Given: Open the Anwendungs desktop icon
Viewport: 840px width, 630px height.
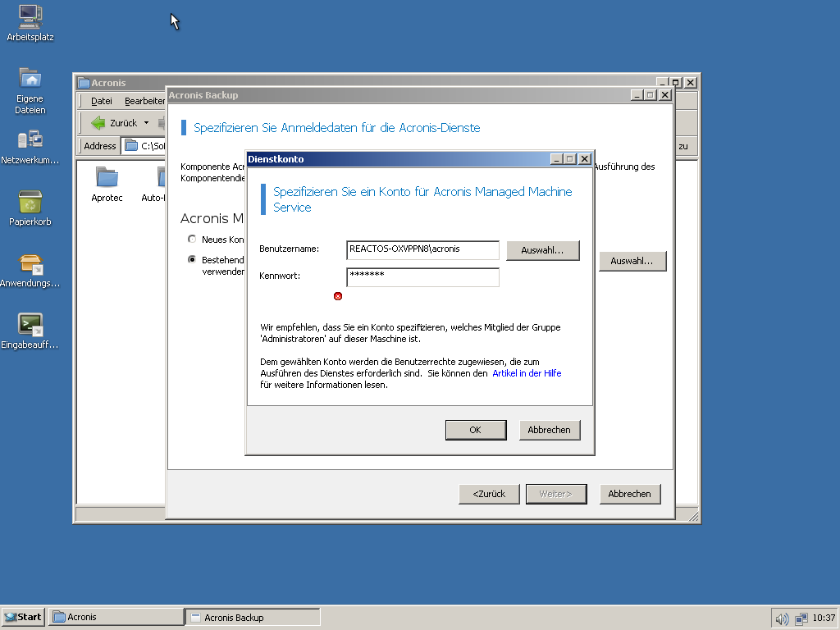Looking at the screenshot, I should tap(30, 264).
